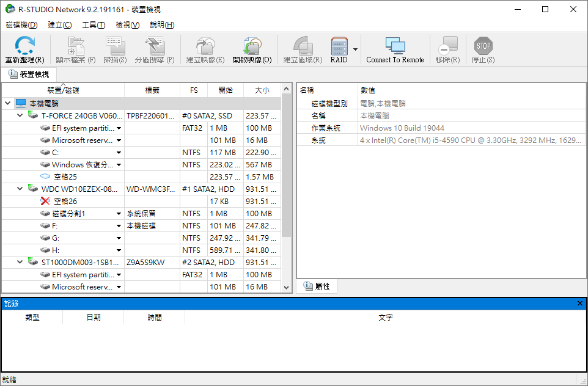Click the 開啟映像 open image icon
Image resolution: width=588 pixels, height=386 pixels.
(x=252, y=46)
